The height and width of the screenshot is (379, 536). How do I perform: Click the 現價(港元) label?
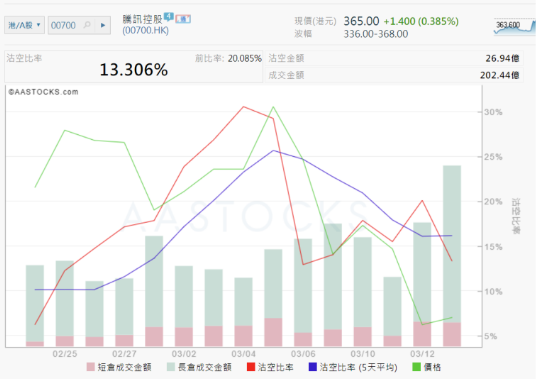tap(315, 21)
